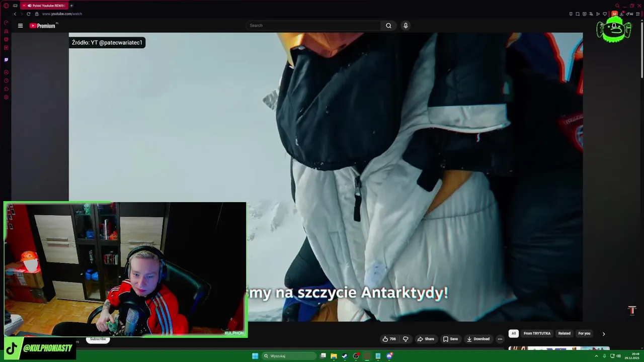Viewport: 644px width, 362px height.
Task: Open browser downloads icon with red dot
Action: pos(621,14)
